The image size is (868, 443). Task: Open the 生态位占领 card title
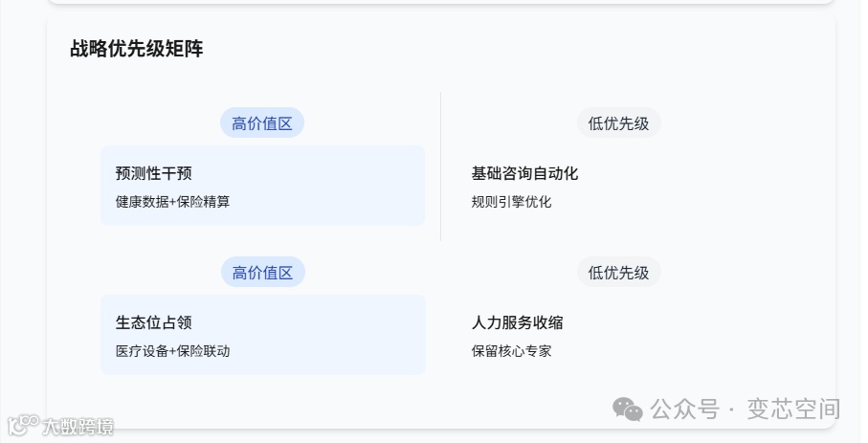point(153,322)
